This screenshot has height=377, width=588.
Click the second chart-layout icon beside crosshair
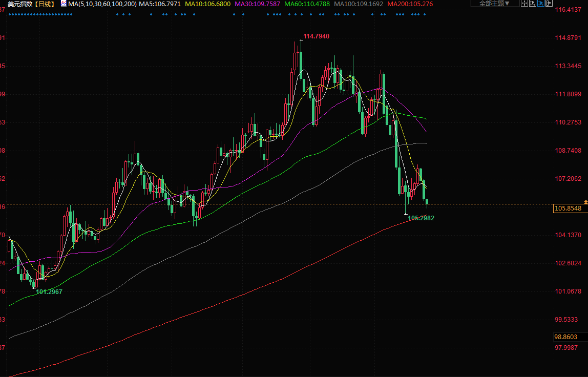(x=533, y=4)
